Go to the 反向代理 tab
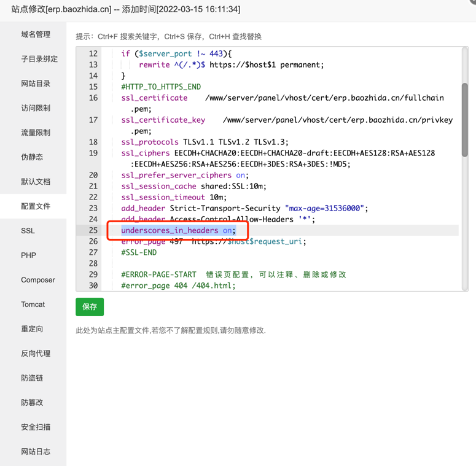This screenshot has height=466, width=476. pos(36,354)
